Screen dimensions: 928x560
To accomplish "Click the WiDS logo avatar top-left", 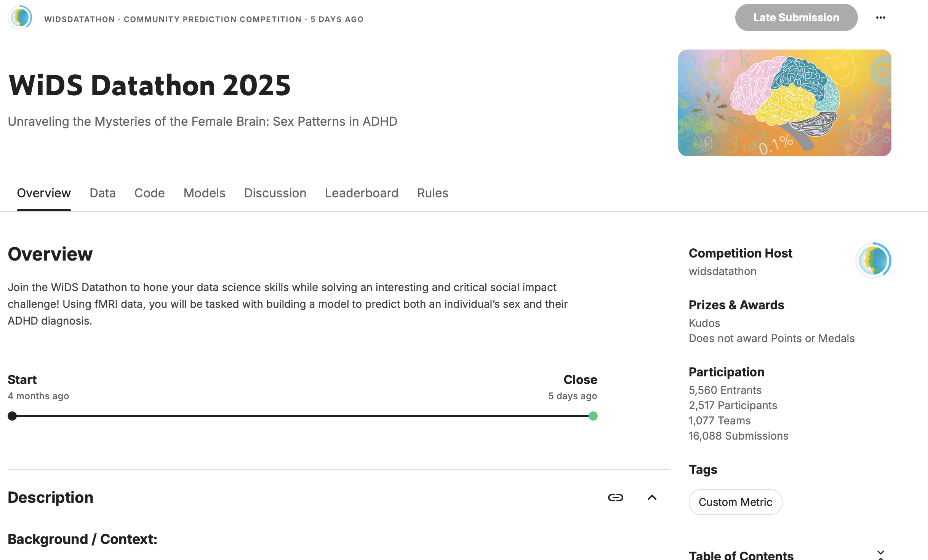I will point(20,18).
